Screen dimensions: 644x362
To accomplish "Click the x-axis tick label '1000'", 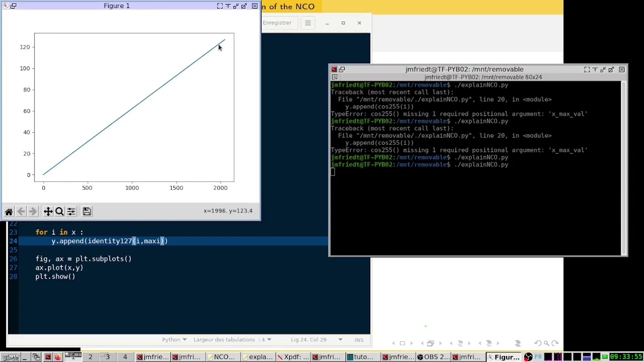I will (x=132, y=188).
